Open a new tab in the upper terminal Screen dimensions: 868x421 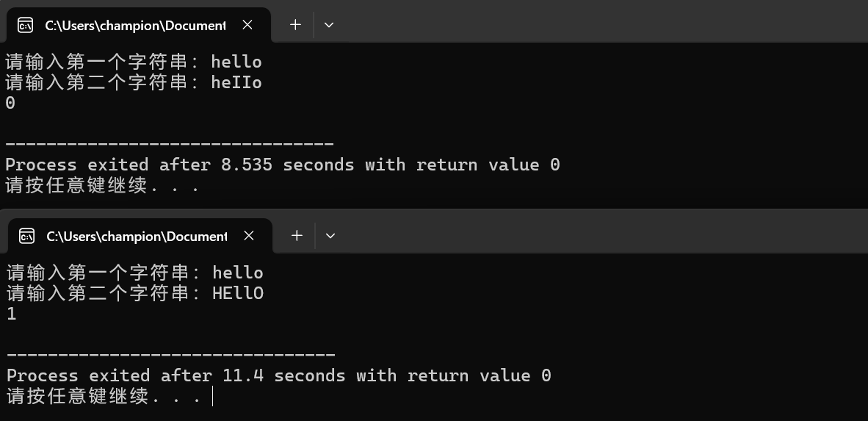296,25
